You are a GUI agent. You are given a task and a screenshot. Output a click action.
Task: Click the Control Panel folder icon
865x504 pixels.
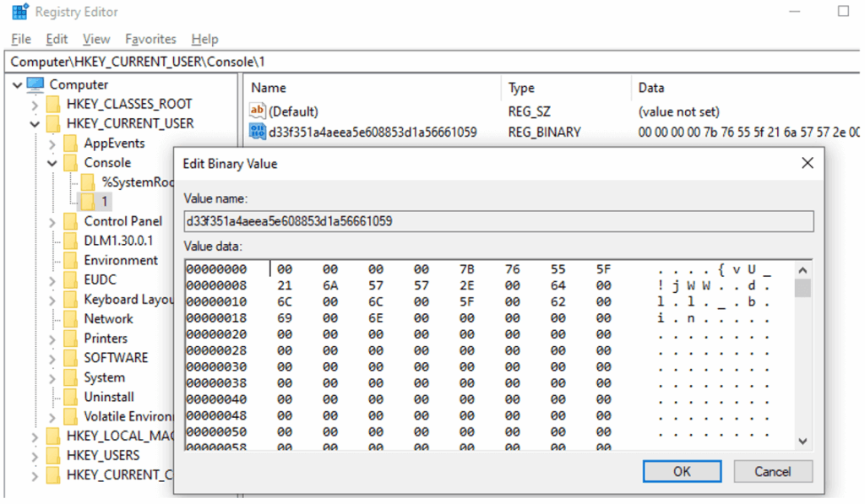71,221
